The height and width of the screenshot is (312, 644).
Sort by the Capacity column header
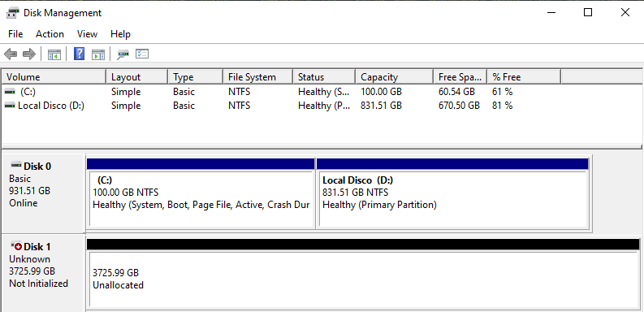click(395, 77)
